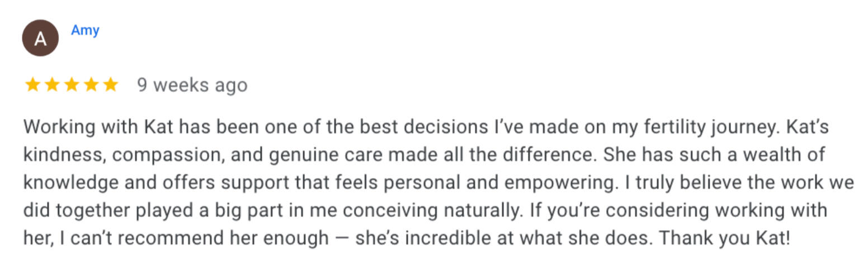Screen dimensions: 868x258
Task: Click the first gold star
Action: pyautogui.click(x=33, y=85)
